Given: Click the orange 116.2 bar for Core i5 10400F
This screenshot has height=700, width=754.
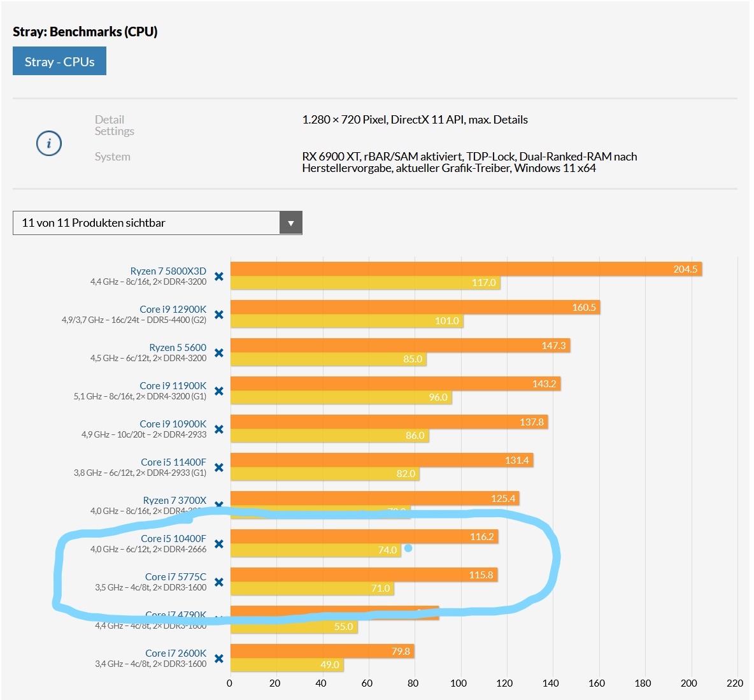Looking at the screenshot, I should click(364, 536).
